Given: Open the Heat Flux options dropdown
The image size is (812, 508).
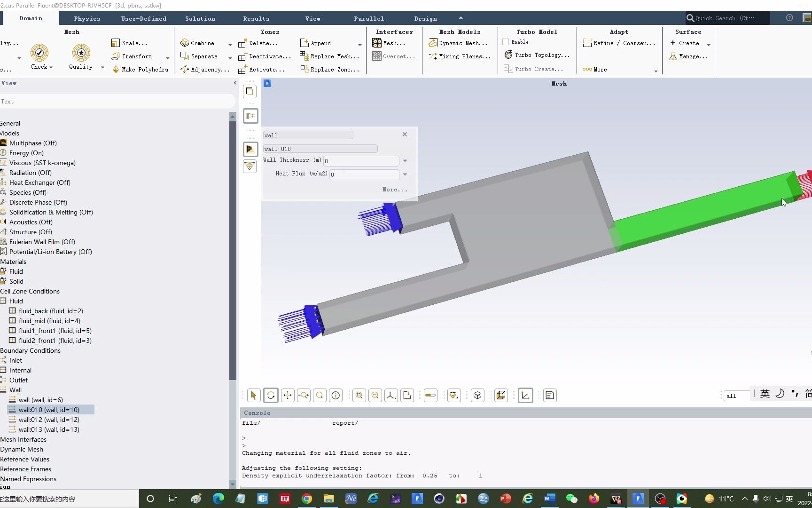Looking at the screenshot, I should (405, 175).
